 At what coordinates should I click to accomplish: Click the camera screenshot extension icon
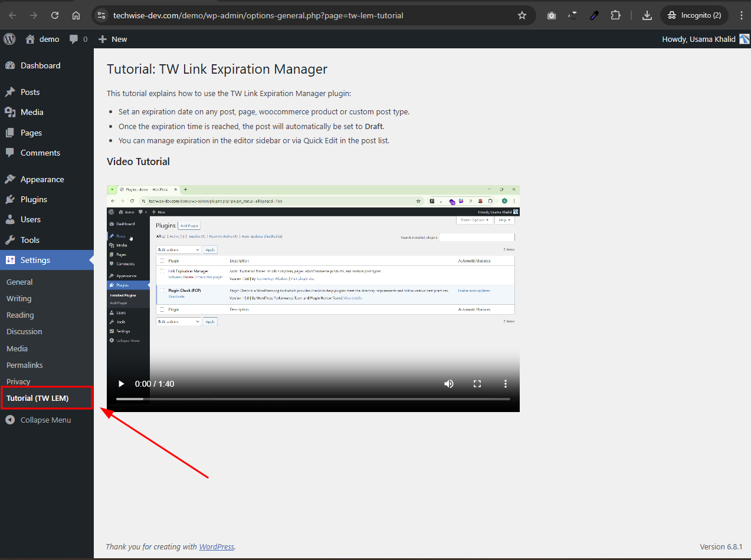click(x=552, y=15)
